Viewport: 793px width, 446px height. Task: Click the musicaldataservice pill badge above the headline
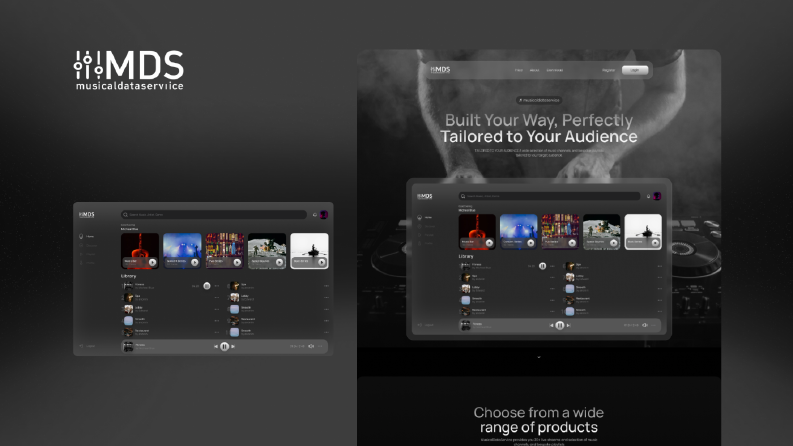pos(539,100)
